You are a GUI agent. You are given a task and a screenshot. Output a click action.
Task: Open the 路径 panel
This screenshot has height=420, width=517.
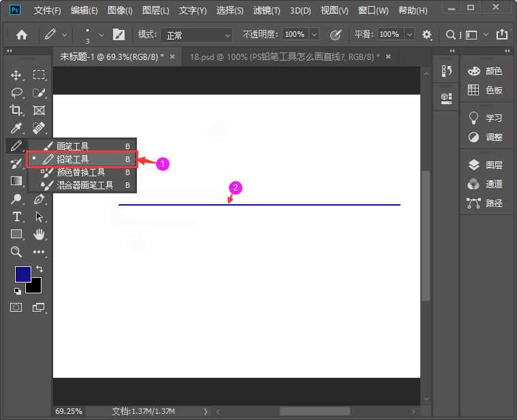coord(485,203)
